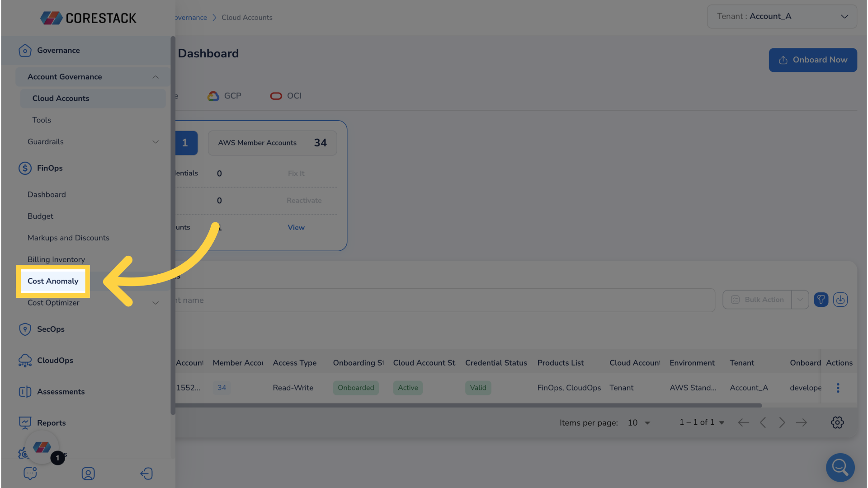Click the Onboard Now button

812,60
